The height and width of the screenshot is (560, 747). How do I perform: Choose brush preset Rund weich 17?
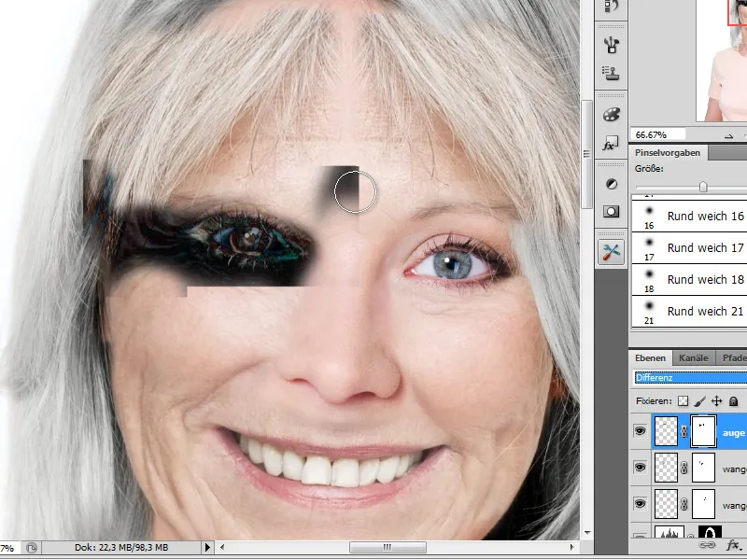pyautogui.click(x=689, y=248)
